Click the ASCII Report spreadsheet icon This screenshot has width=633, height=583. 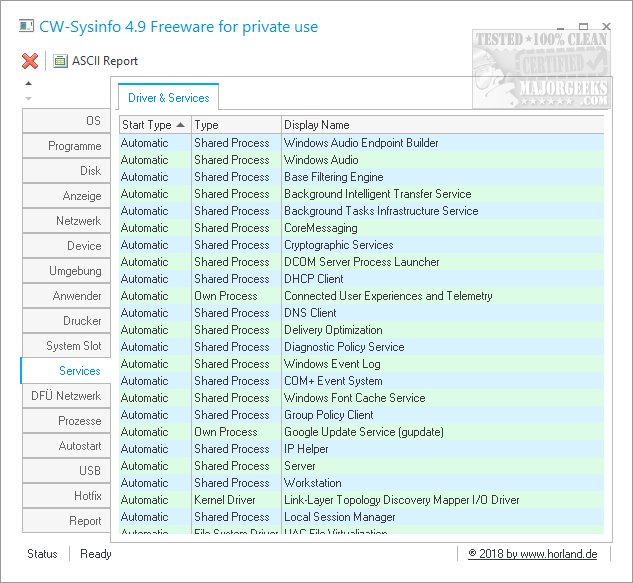60,61
